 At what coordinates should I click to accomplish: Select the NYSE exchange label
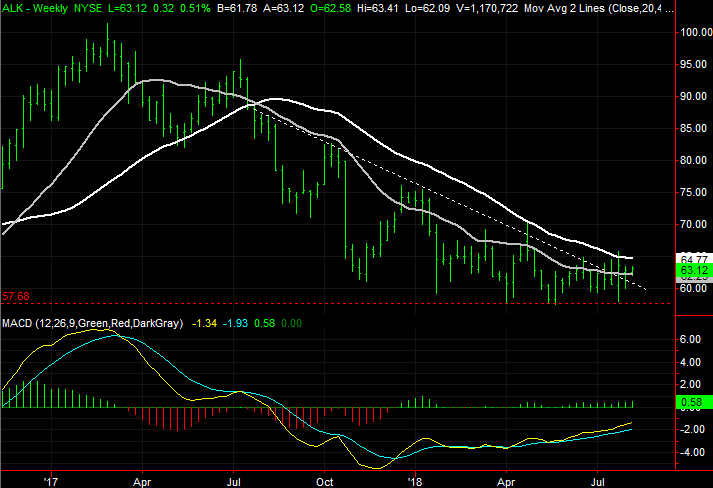coord(88,8)
